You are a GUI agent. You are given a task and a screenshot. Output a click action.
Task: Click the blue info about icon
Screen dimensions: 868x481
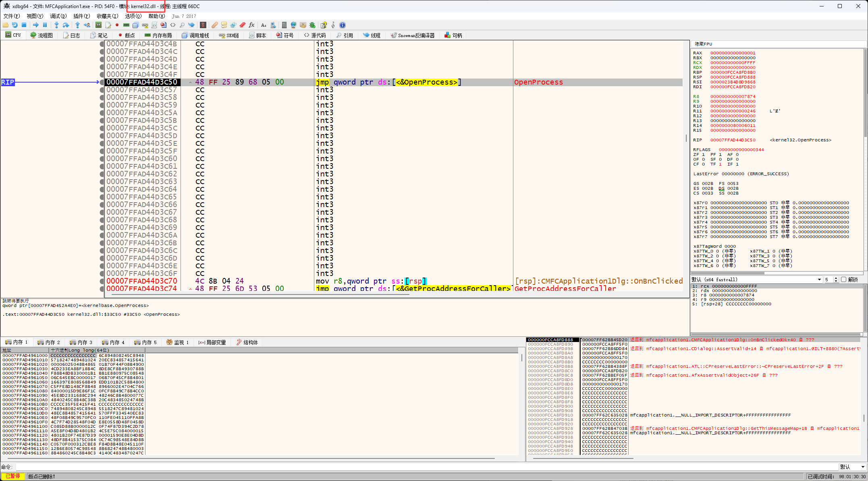[343, 25]
